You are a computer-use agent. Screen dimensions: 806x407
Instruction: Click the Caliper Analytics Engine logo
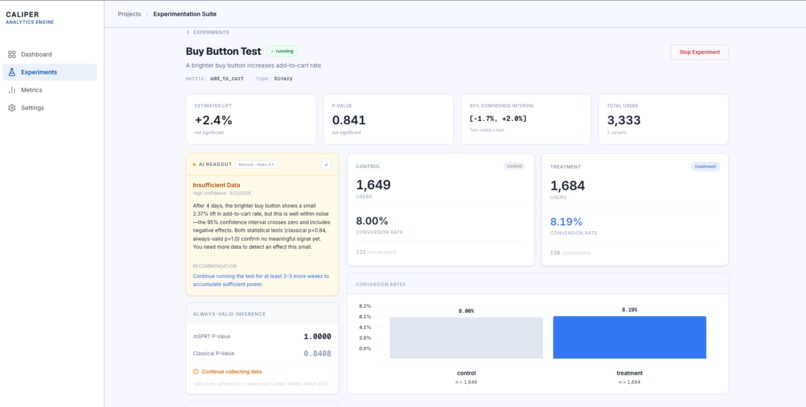[30, 18]
